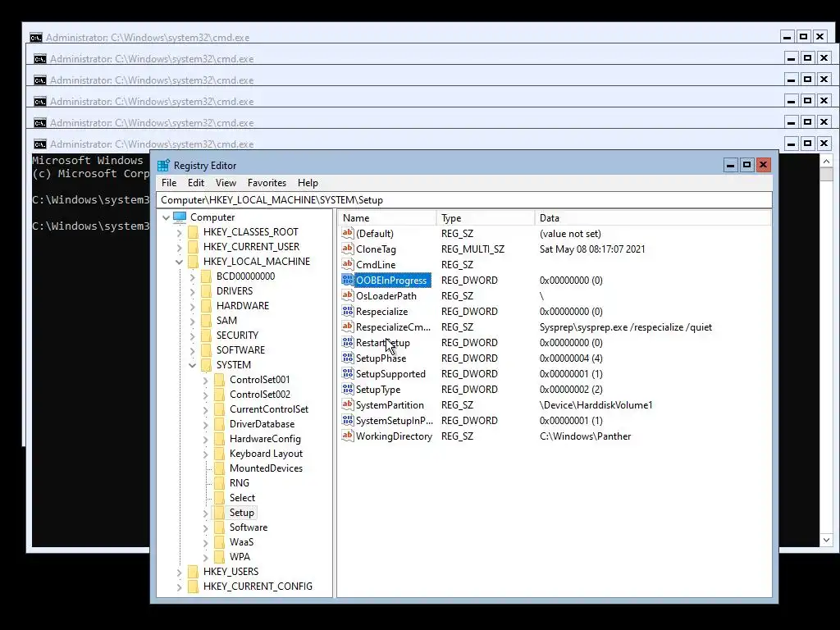Screen dimensions: 840x630
Task: Click the CloneTag value icon
Action: (348, 249)
